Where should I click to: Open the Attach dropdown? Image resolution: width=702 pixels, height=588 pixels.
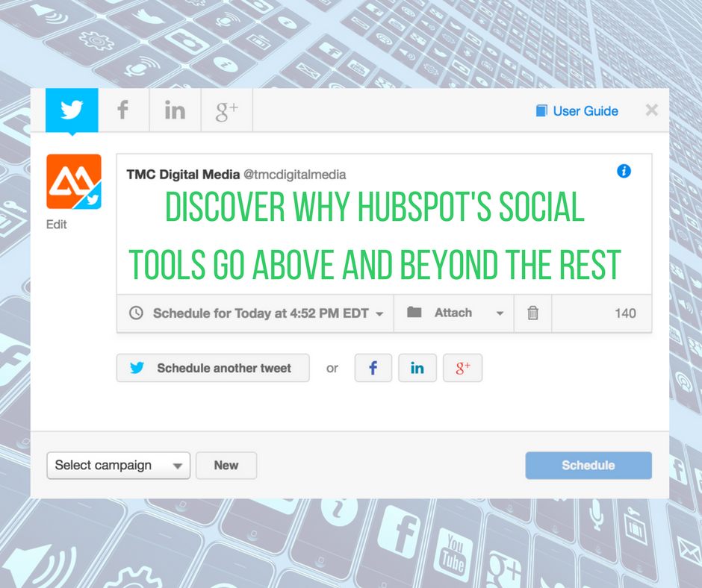pos(454,313)
